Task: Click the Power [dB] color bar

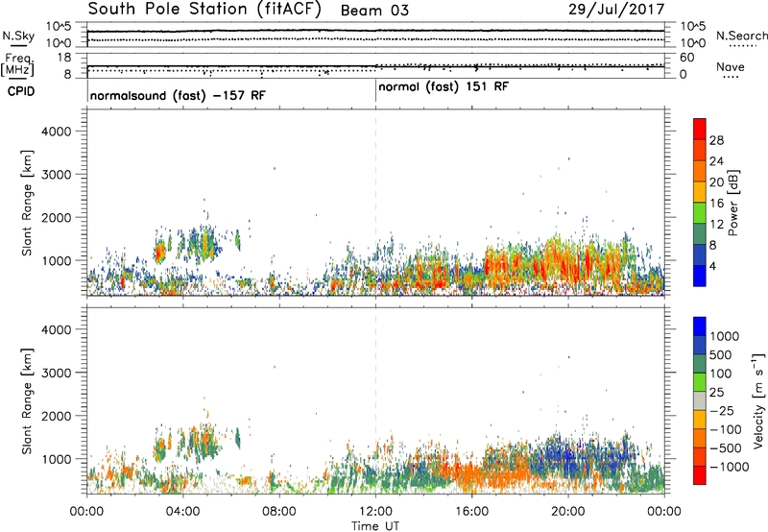Action: click(700, 203)
